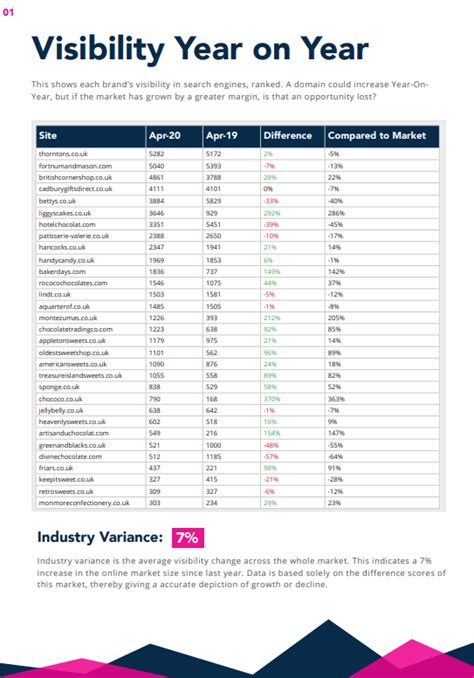Select the Industry Variance heading
The width and height of the screenshot is (474, 678).
pyautogui.click(x=100, y=537)
